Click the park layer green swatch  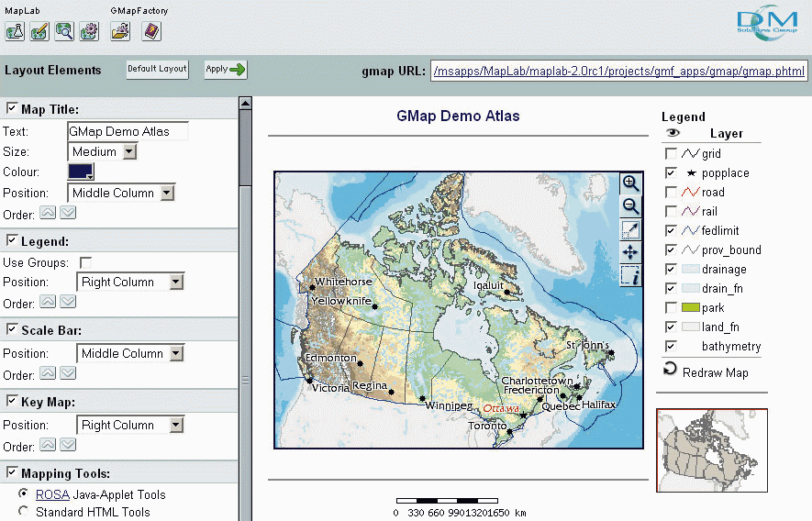(x=691, y=307)
